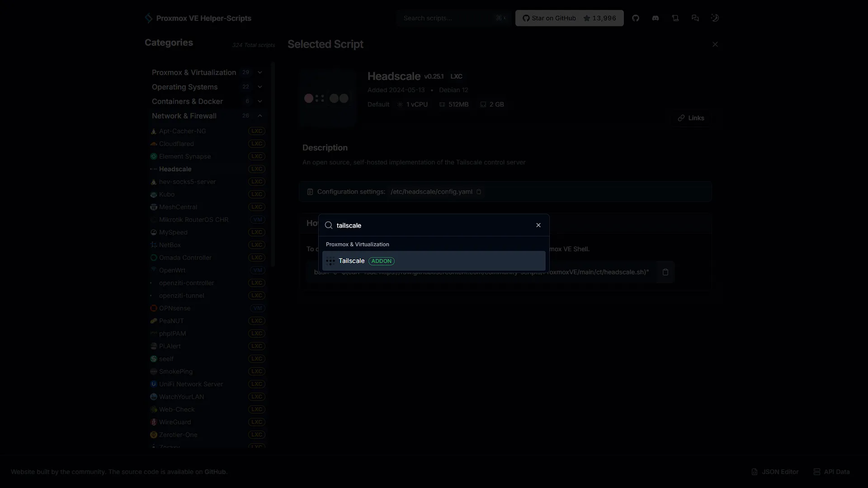Open JSON Editor in footer
Screen dimensions: 868x488
[x=775, y=472]
